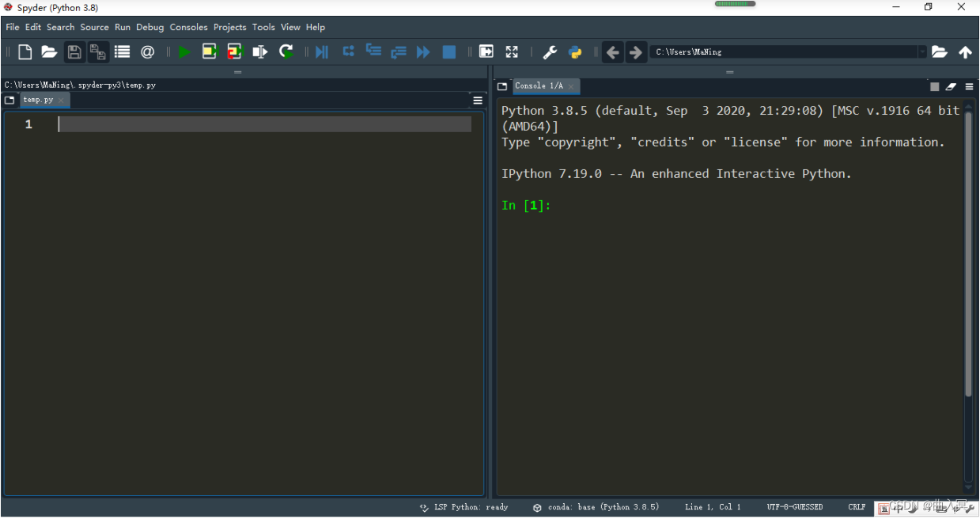Open the Help menu
Viewport: 980px width, 519px height.
(316, 27)
